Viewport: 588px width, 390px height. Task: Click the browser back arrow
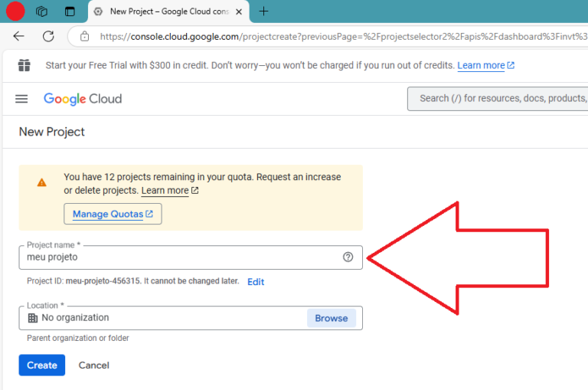click(x=19, y=36)
